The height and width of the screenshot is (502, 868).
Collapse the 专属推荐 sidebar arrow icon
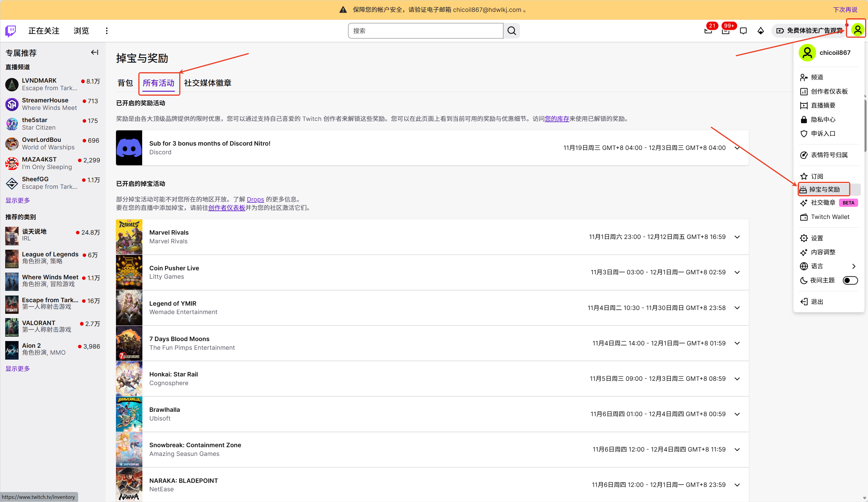pyautogui.click(x=94, y=52)
